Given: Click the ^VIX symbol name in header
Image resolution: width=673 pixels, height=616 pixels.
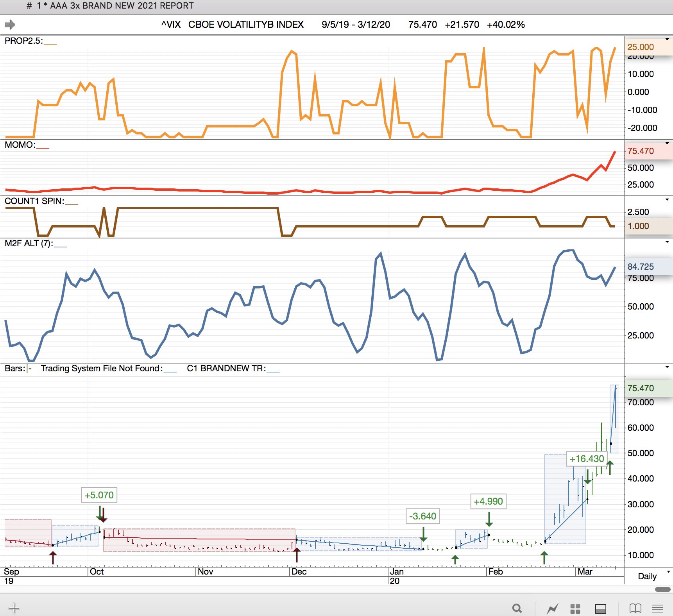Looking at the screenshot, I should pos(171,25).
